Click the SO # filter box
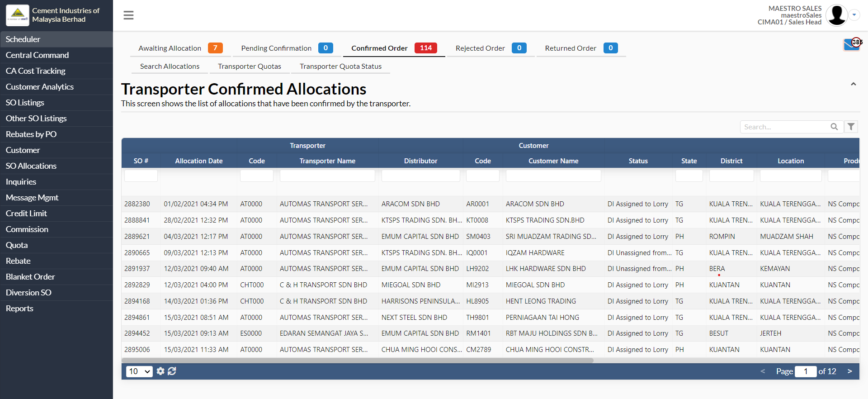This screenshot has width=868, height=399. pyautogui.click(x=141, y=176)
